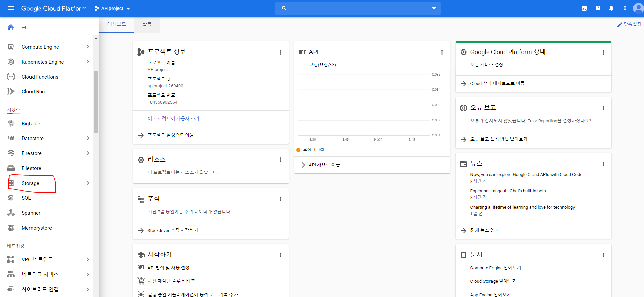This screenshot has width=644, height=297.
Task: Switch to the 활동 tab
Action: tap(147, 24)
